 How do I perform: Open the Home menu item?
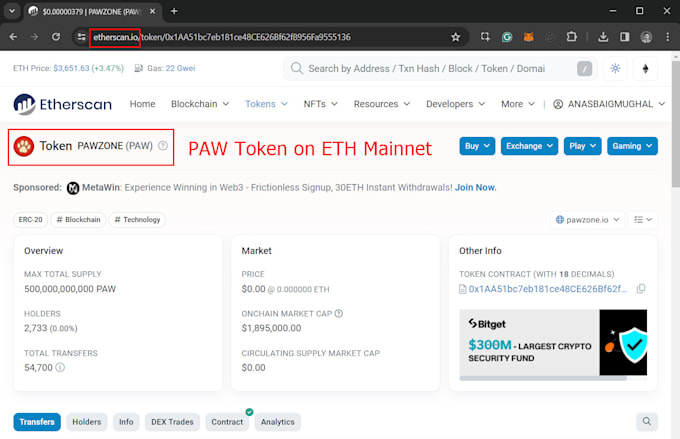coord(142,104)
